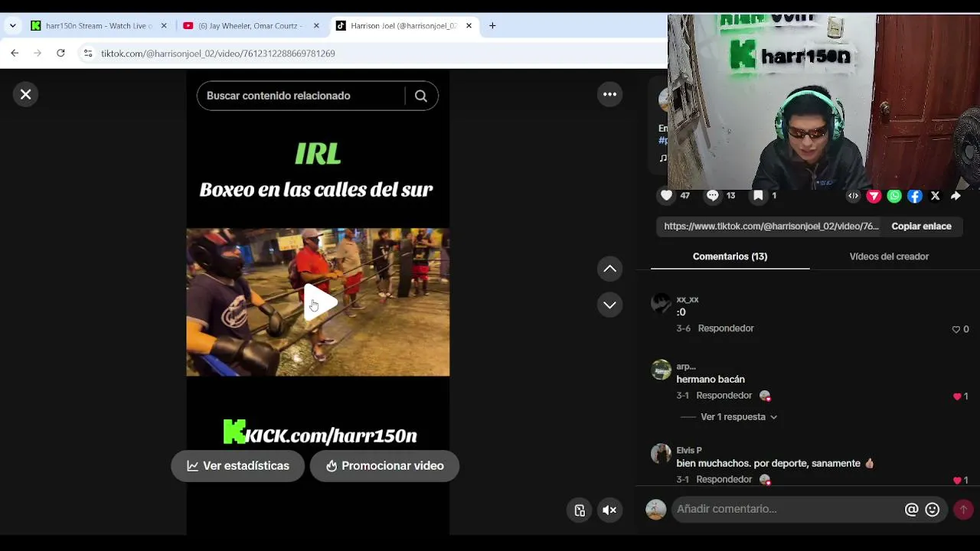Switch to the Vídeos del creador tab

pos(889,256)
